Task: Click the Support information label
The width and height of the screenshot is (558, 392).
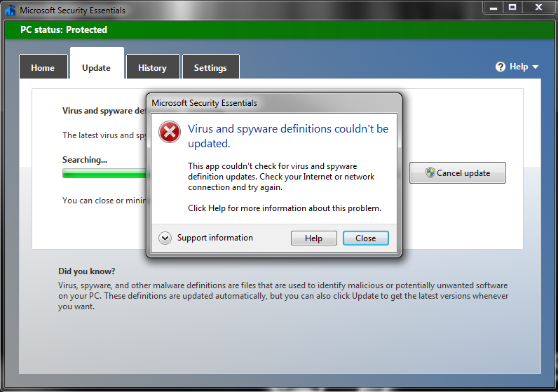Action: point(215,238)
